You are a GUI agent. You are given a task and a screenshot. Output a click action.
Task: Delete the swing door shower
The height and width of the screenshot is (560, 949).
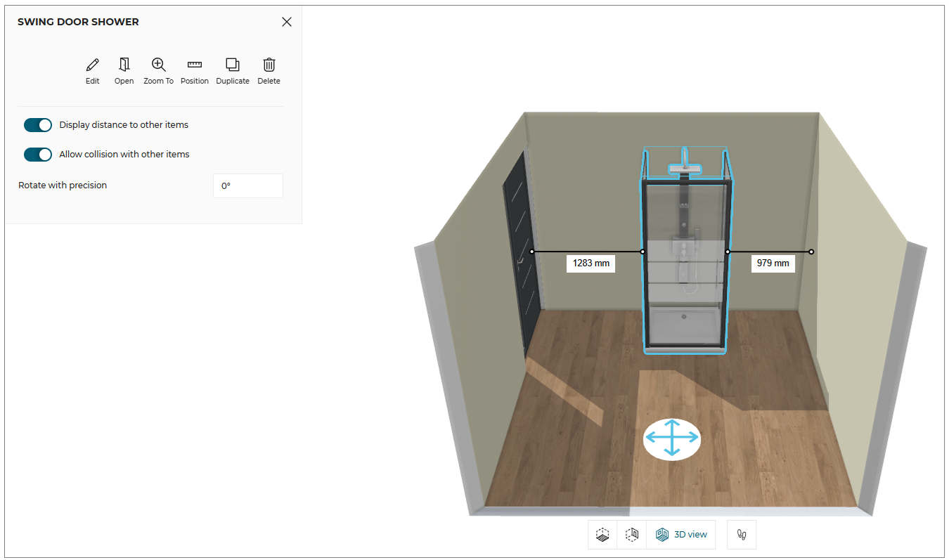[269, 70]
